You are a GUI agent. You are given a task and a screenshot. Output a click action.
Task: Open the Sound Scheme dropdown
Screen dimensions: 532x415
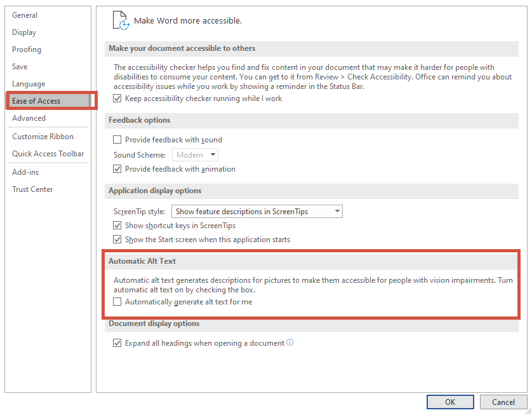(x=195, y=155)
